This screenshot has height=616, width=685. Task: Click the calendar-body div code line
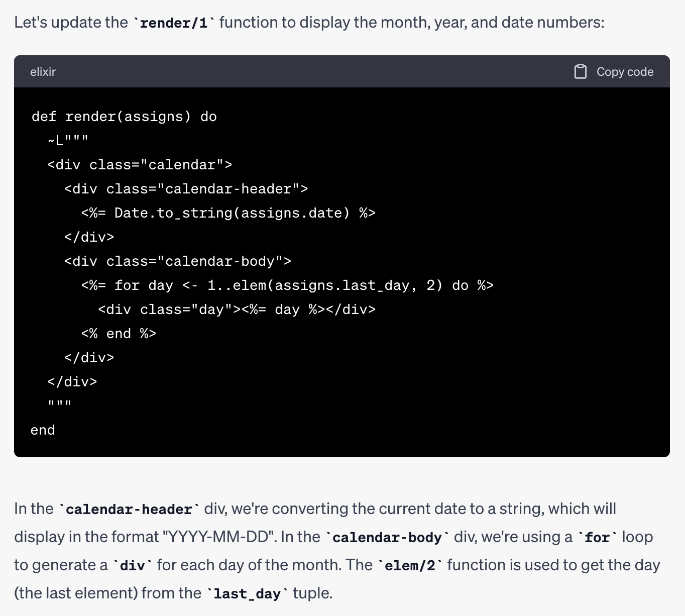pos(178,261)
